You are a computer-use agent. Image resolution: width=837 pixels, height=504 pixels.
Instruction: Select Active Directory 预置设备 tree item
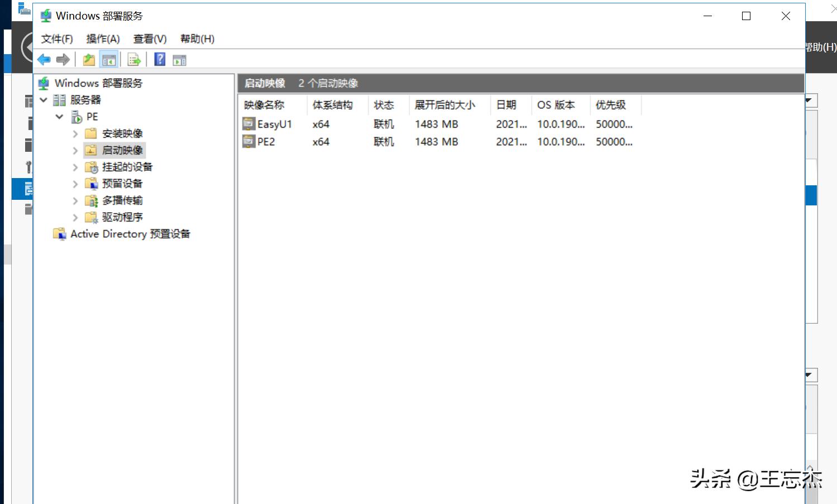click(x=130, y=234)
